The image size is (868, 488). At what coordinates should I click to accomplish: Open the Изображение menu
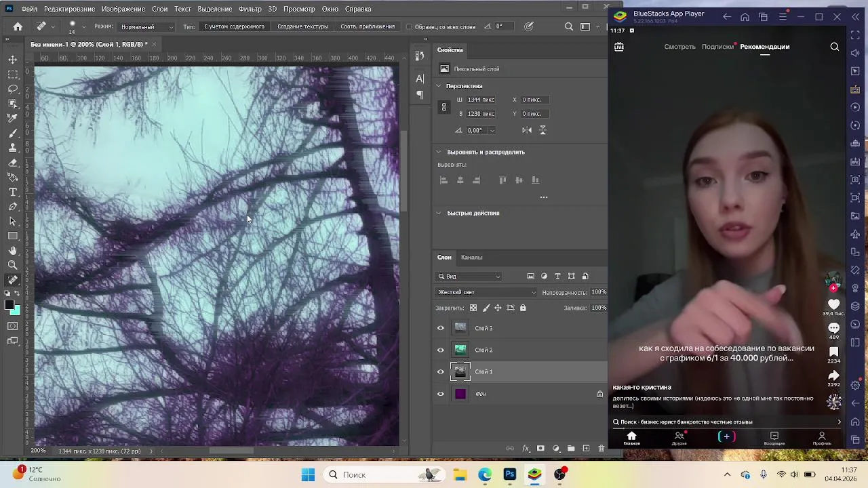click(123, 9)
